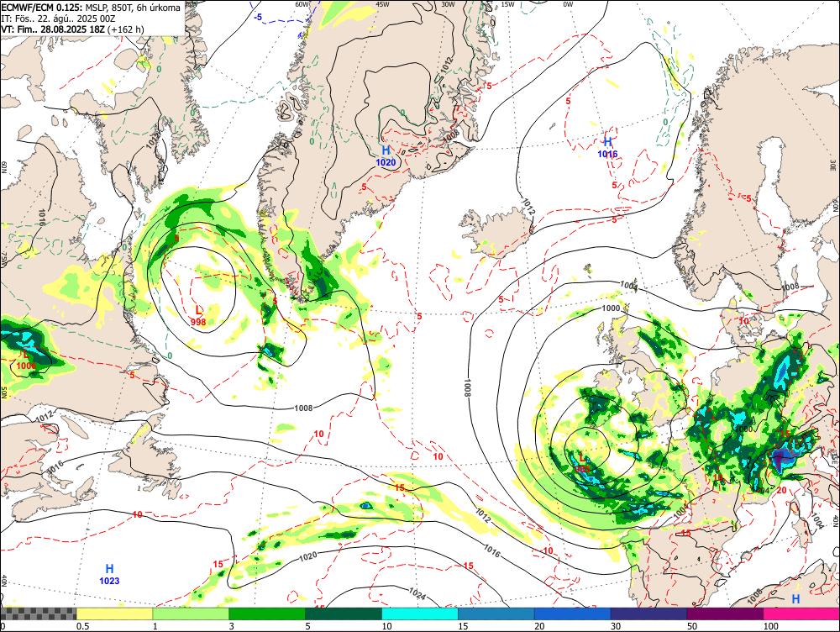Click the dark purple 30–50 legend swatch

pyautogui.click(x=648, y=614)
